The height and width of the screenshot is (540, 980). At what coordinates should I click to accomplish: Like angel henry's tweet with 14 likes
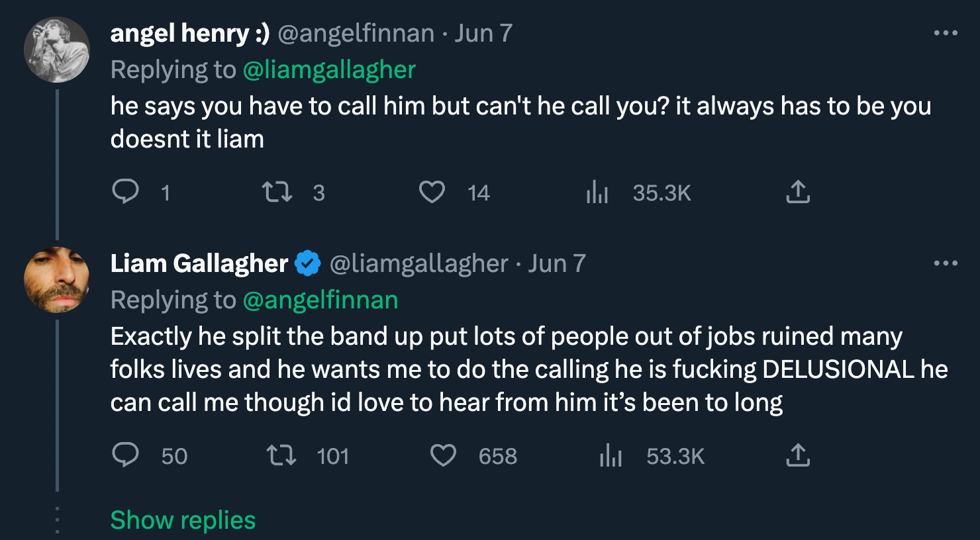[x=432, y=192]
